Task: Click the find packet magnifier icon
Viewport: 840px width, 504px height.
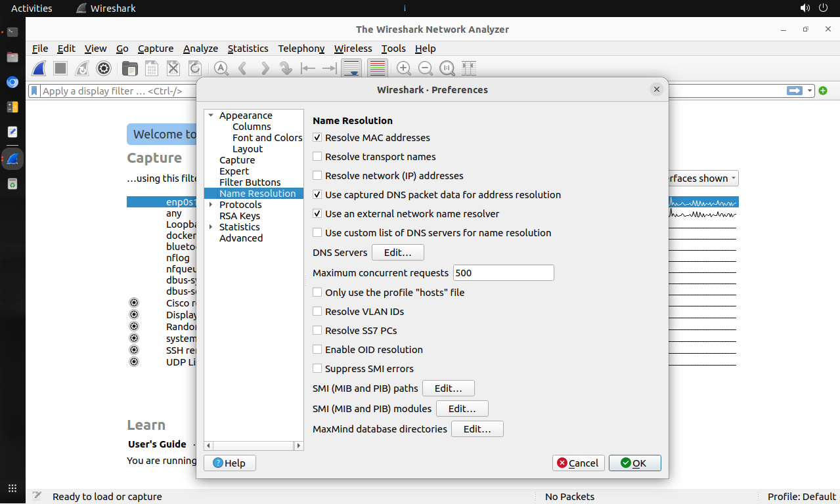Action: [221, 68]
